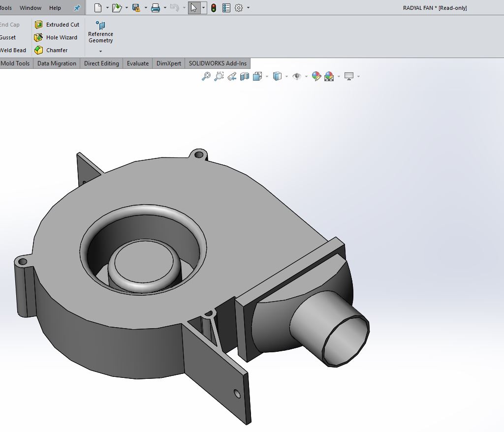Open the Options gear

click(x=239, y=8)
